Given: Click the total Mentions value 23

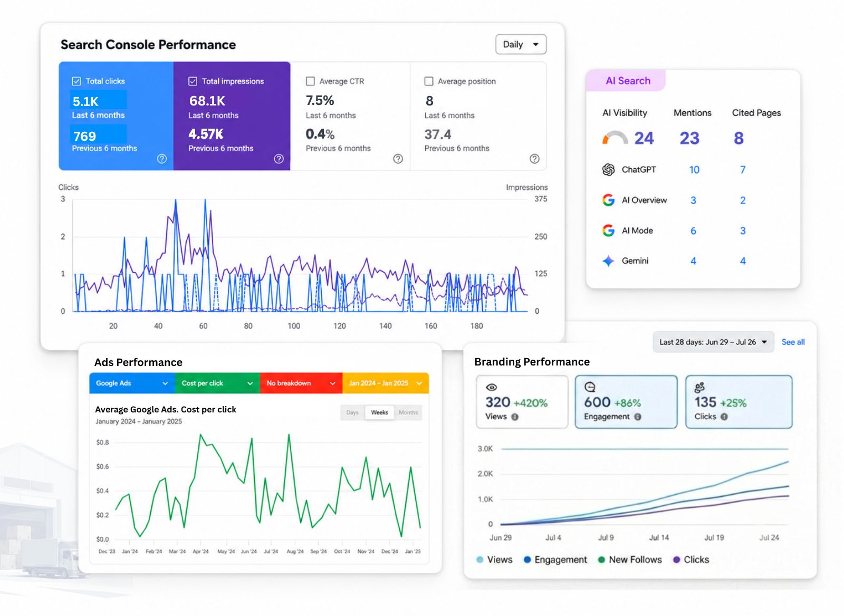Looking at the screenshot, I should coord(689,138).
